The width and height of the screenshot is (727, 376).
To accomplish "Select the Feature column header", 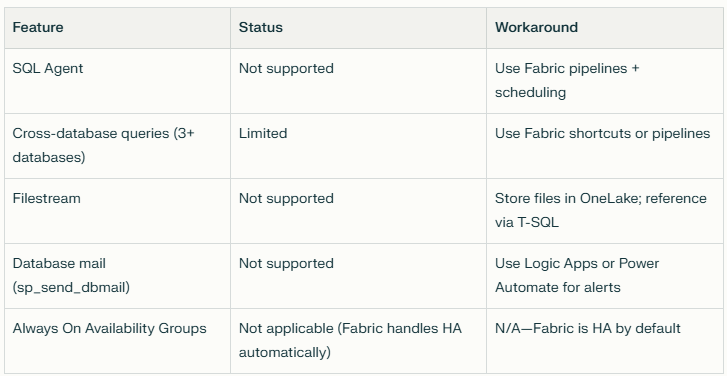I will [117, 28].
